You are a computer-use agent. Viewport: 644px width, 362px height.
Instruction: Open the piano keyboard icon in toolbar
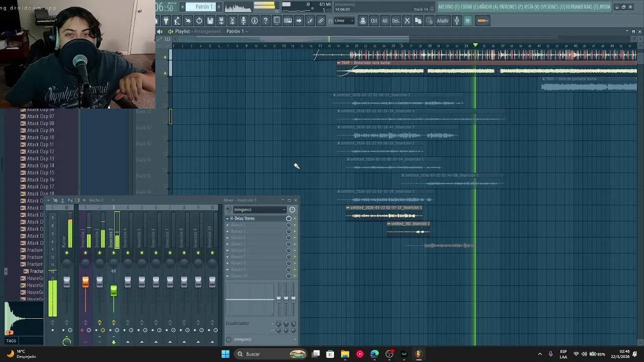point(288,21)
